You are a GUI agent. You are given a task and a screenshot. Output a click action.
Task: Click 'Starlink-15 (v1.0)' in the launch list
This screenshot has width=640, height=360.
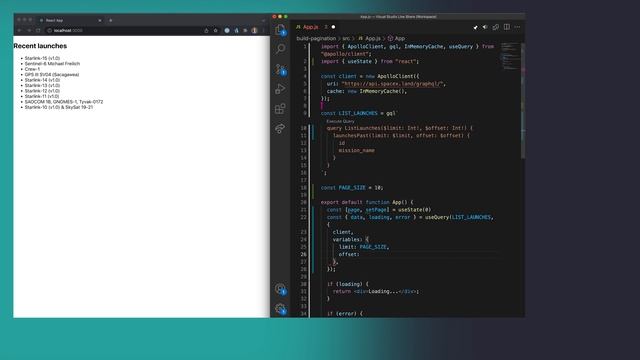(x=42, y=58)
